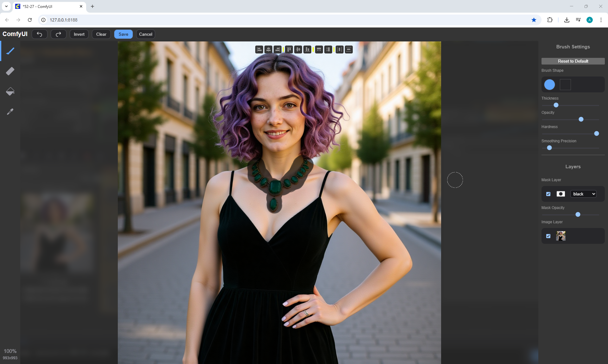Toggle the Mask Layer visibility checkbox
The image size is (608, 364).
548,194
